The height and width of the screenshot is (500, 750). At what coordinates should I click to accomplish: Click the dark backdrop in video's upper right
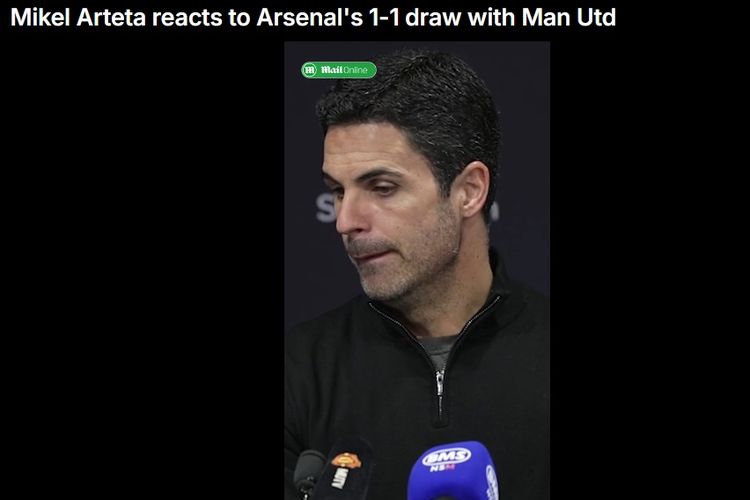[525, 120]
